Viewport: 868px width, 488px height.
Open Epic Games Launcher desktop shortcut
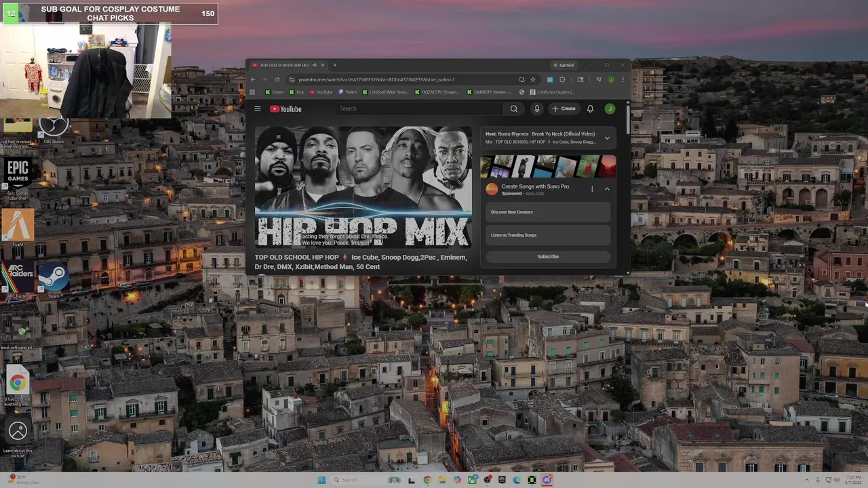18,178
